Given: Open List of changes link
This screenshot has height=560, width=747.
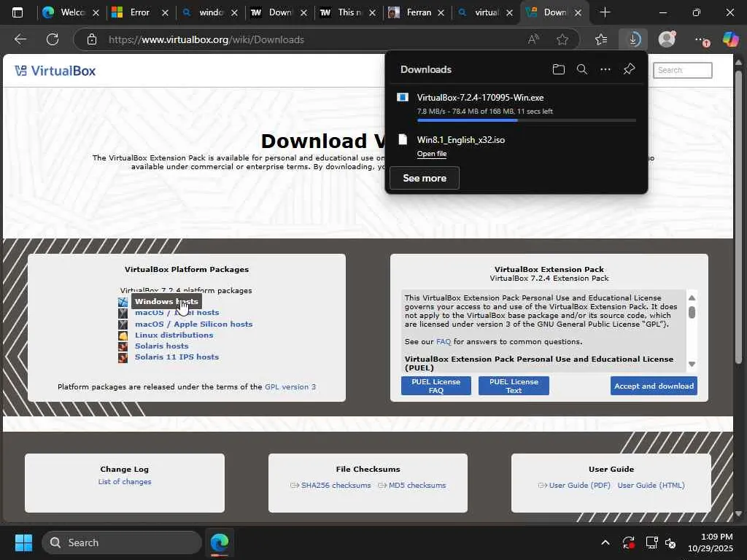Looking at the screenshot, I should point(125,482).
